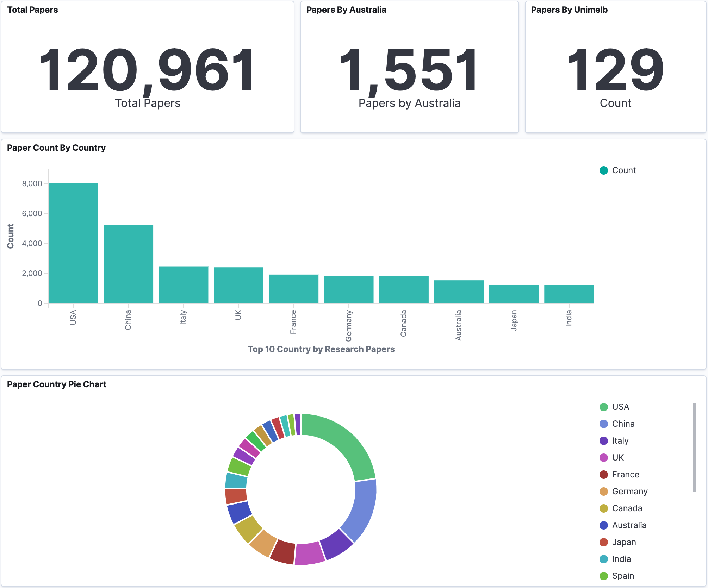Click the France bar in bar chart
This screenshot has width=708, height=588.
[294, 289]
